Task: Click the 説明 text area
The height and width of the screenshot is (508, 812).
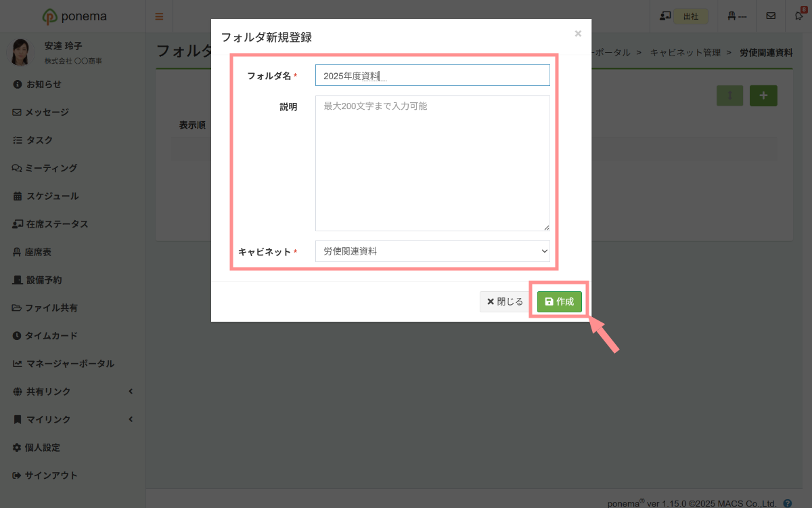Action: coord(432,163)
